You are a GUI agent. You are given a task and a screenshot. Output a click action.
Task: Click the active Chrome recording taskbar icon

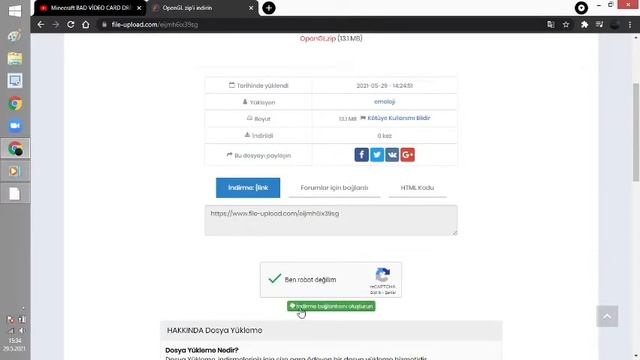15,148
